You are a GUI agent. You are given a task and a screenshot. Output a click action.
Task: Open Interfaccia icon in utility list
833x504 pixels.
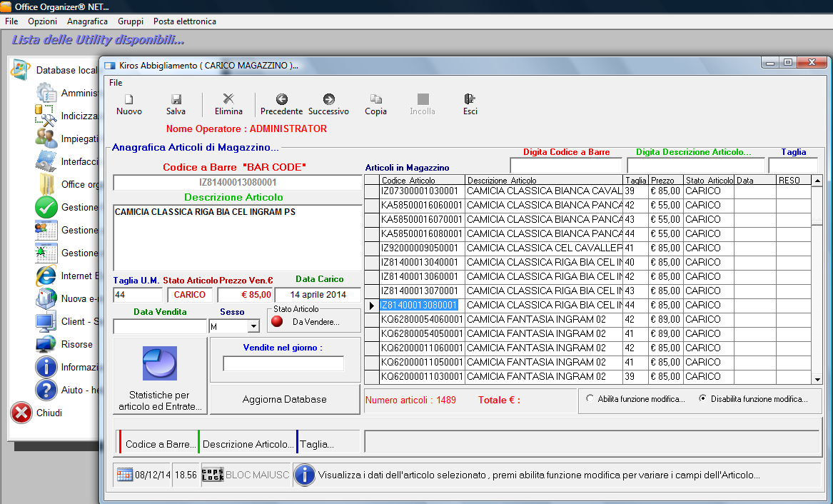pyautogui.click(x=46, y=161)
